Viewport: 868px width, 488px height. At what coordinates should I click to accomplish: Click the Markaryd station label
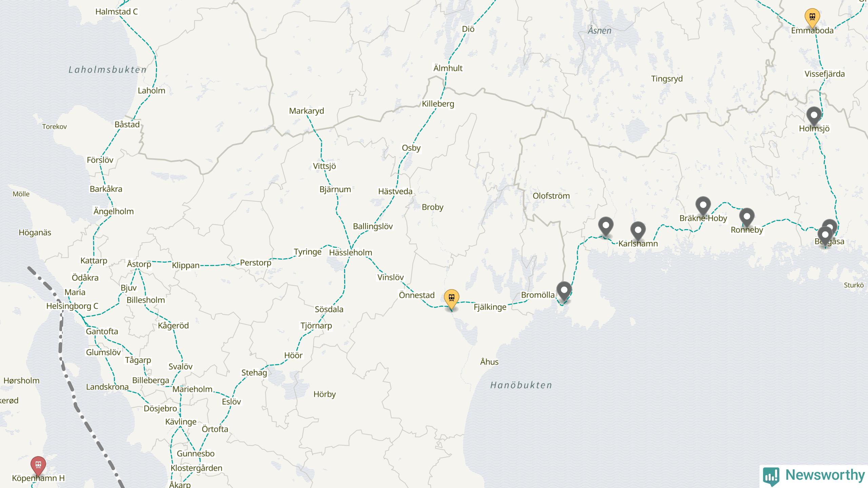tap(307, 111)
